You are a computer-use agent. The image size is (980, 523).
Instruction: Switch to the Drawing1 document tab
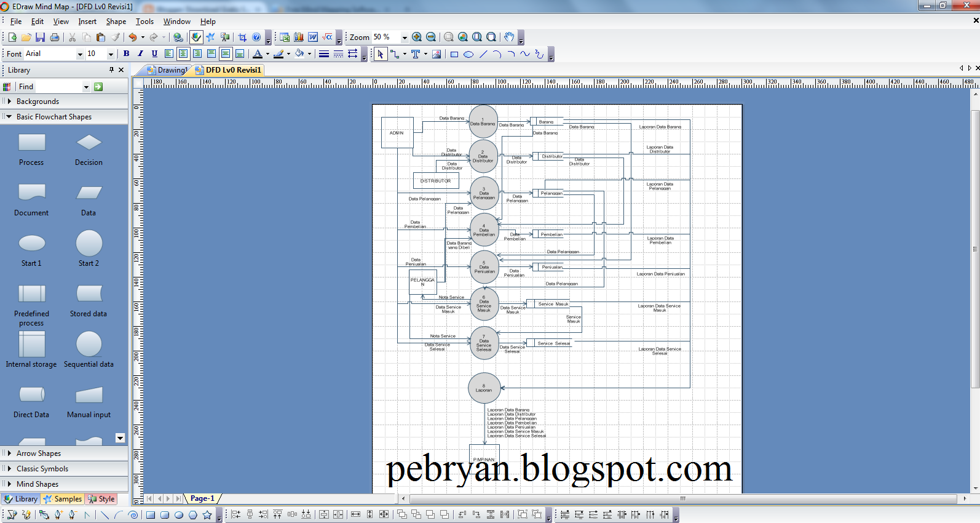click(x=168, y=70)
